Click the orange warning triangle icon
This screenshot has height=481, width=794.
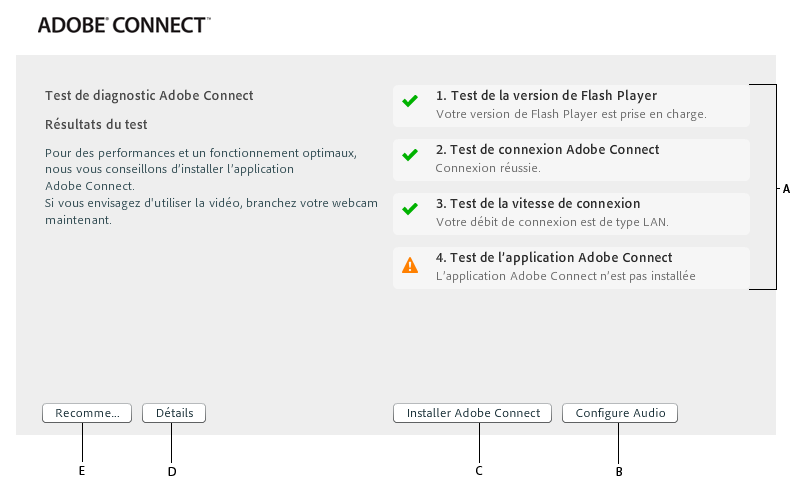click(x=410, y=266)
